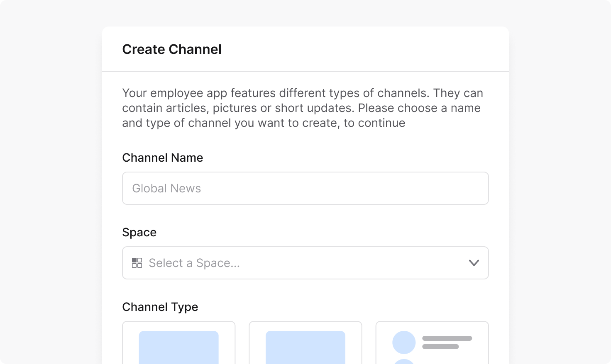Select the first channel type card on the left
This screenshot has height=364, width=611.
click(179, 342)
